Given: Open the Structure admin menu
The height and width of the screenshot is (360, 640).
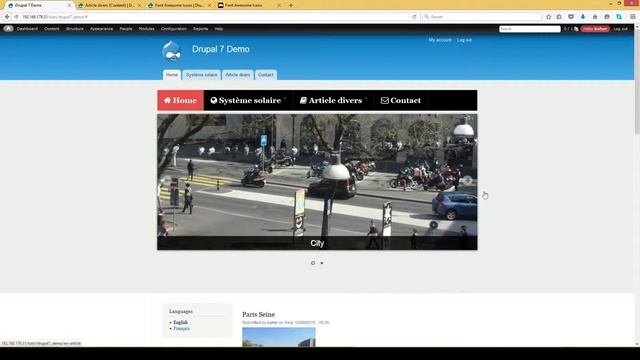Looking at the screenshot, I should 75,29.
